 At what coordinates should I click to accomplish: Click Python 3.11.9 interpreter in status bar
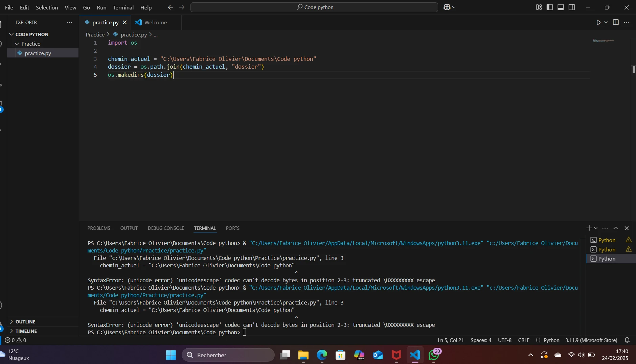pos(591,340)
